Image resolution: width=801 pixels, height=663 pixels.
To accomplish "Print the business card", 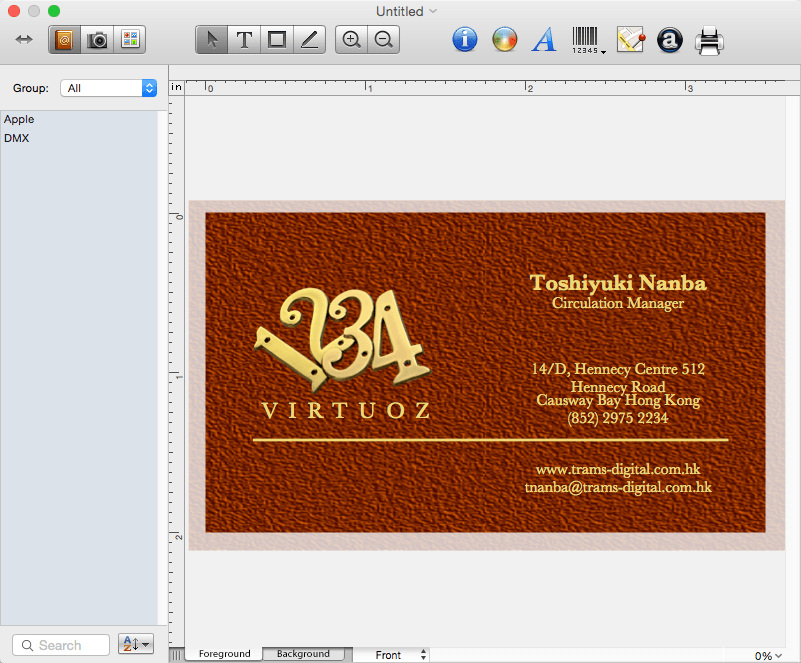I will tap(709, 40).
